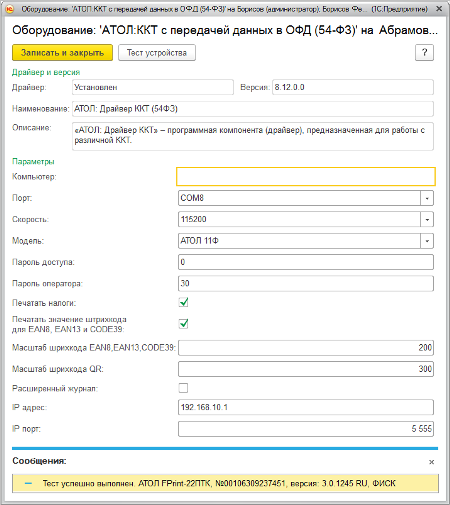Image resolution: width=450 pixels, height=505 pixels.
Task: Click the Пароль оператора field containing 30
Action: click(x=306, y=283)
